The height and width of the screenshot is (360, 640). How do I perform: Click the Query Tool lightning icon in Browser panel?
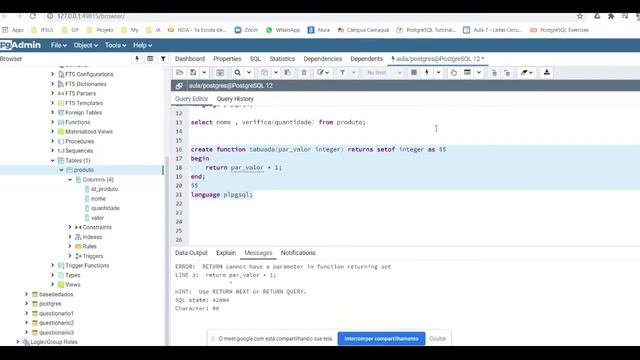[137, 59]
